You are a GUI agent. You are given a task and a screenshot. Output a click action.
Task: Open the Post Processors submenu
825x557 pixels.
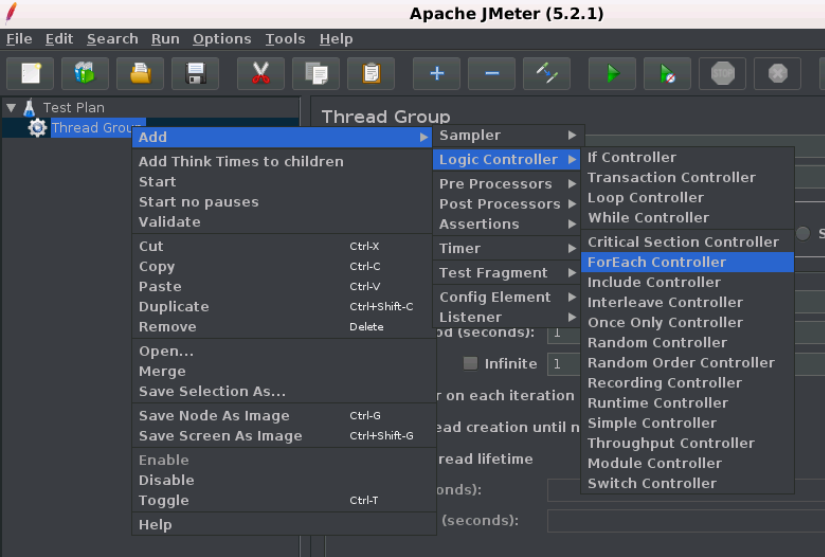click(x=508, y=204)
